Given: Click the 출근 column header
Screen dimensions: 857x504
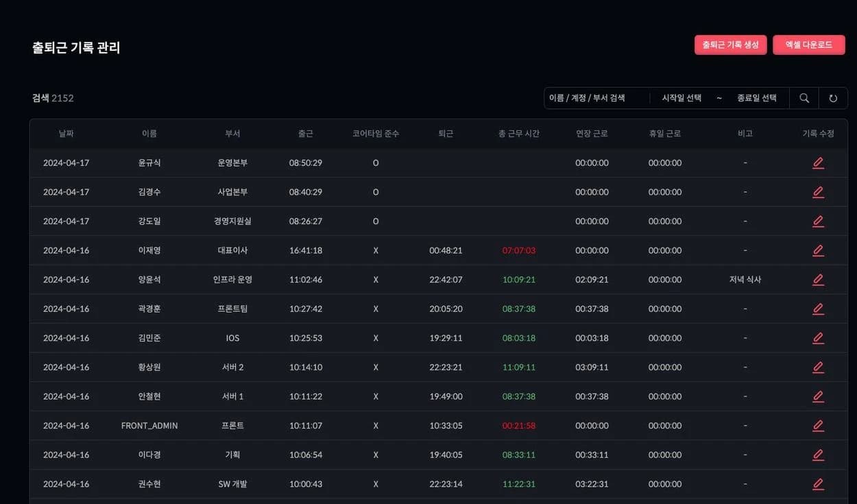Looking at the screenshot, I should (x=306, y=134).
